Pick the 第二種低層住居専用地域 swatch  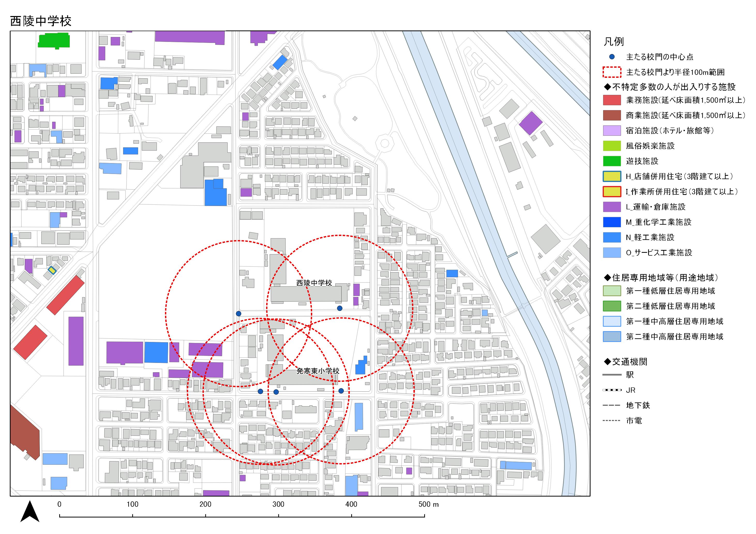612,306
